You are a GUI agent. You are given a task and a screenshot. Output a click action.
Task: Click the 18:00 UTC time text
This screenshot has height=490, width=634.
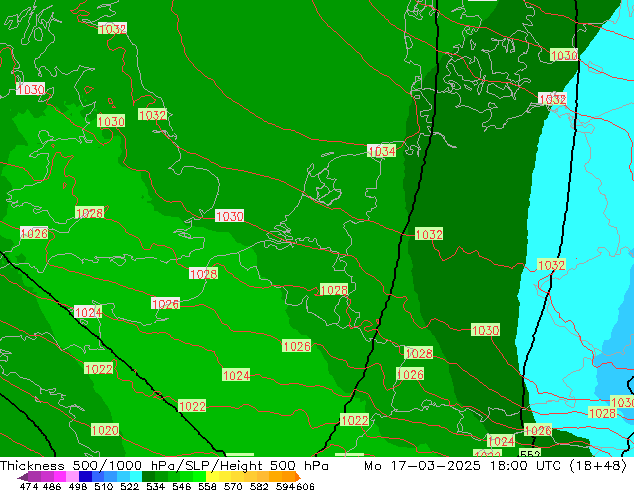[525, 466]
